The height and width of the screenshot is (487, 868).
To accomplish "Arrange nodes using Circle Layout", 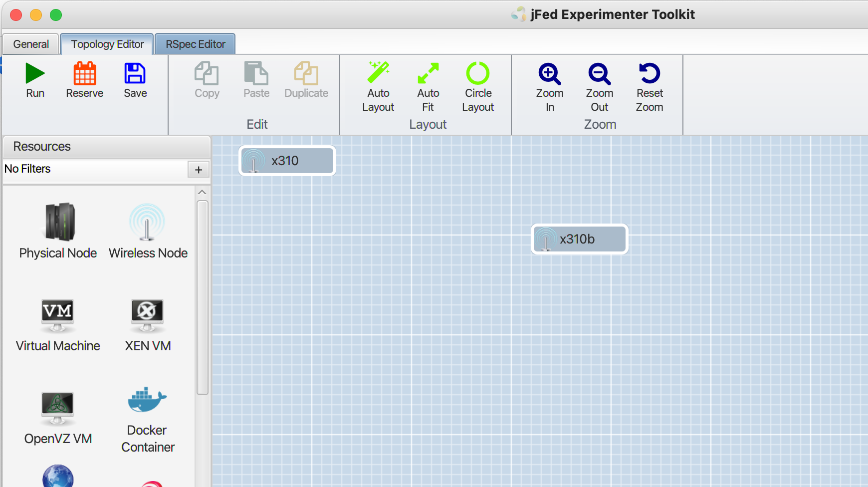I will click(478, 74).
